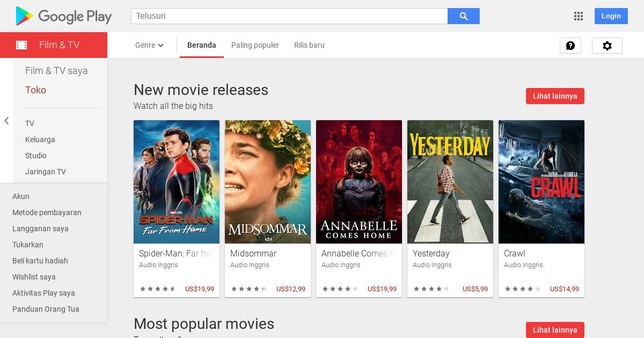The image size is (644, 338).
Task: Open the settings gear icon
Action: (x=607, y=46)
